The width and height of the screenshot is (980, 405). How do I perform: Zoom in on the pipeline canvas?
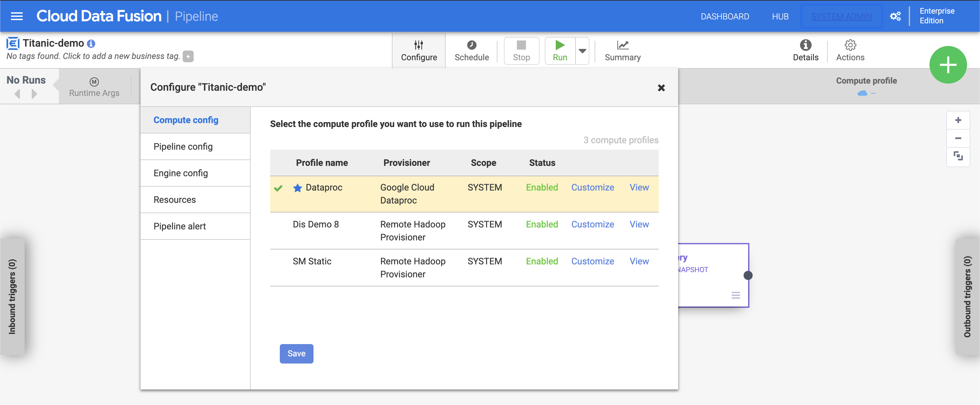(958, 120)
